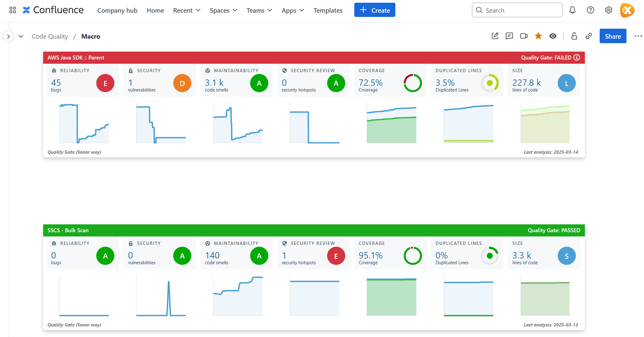This screenshot has height=337, width=644.
Task: Open the Templates menu item
Action: pyautogui.click(x=328, y=10)
